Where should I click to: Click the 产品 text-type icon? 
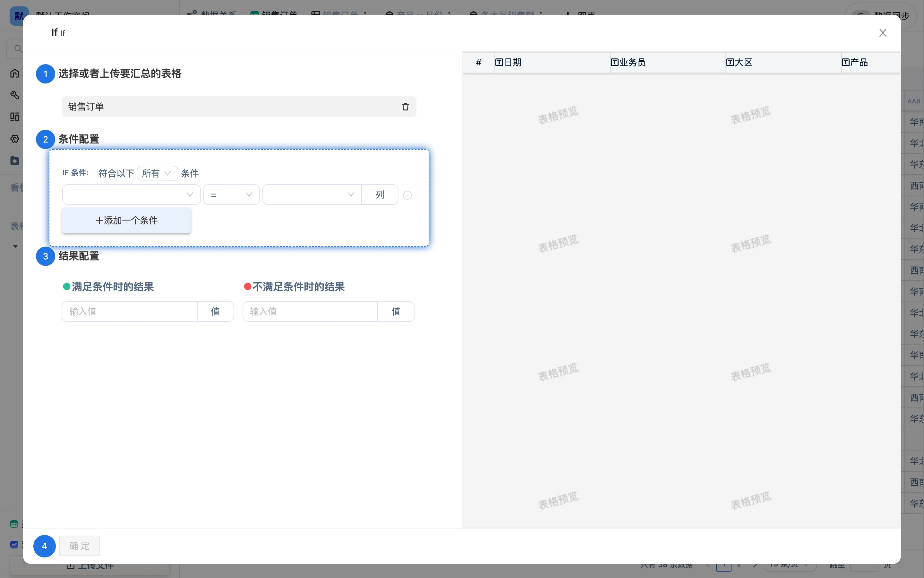coord(845,62)
